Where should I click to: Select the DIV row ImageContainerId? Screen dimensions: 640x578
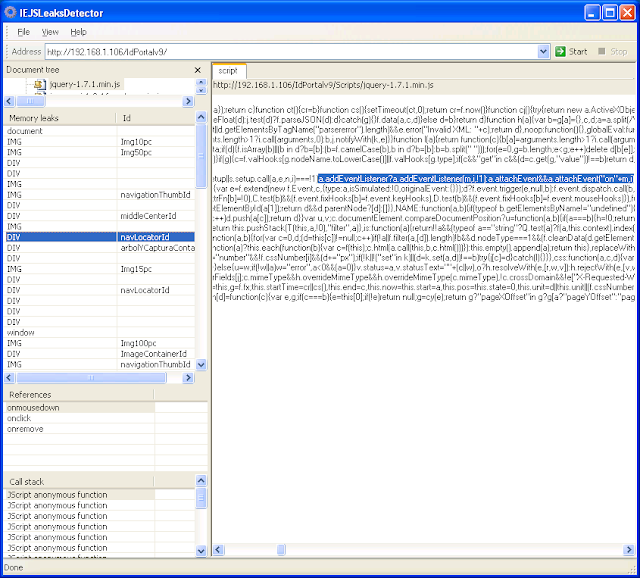pyautogui.click(x=100, y=354)
